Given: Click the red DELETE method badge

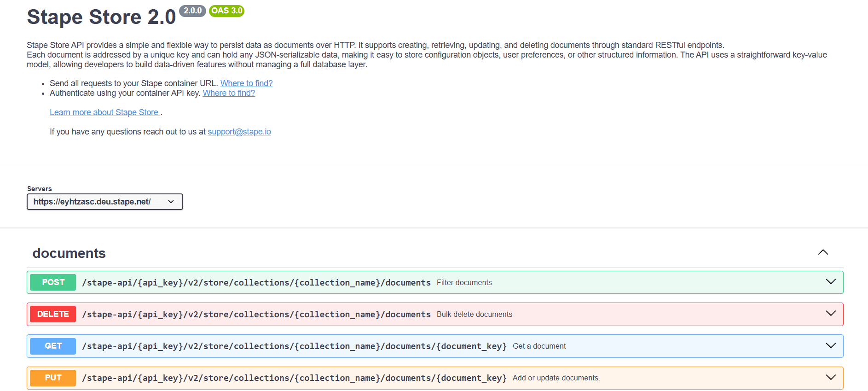Looking at the screenshot, I should click(x=53, y=314).
